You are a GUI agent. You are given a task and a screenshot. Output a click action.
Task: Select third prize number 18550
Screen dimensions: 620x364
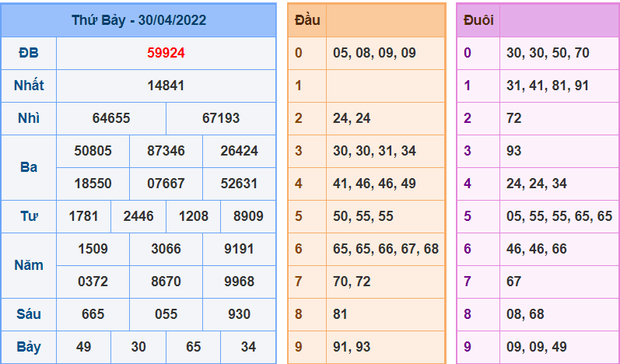tap(93, 184)
